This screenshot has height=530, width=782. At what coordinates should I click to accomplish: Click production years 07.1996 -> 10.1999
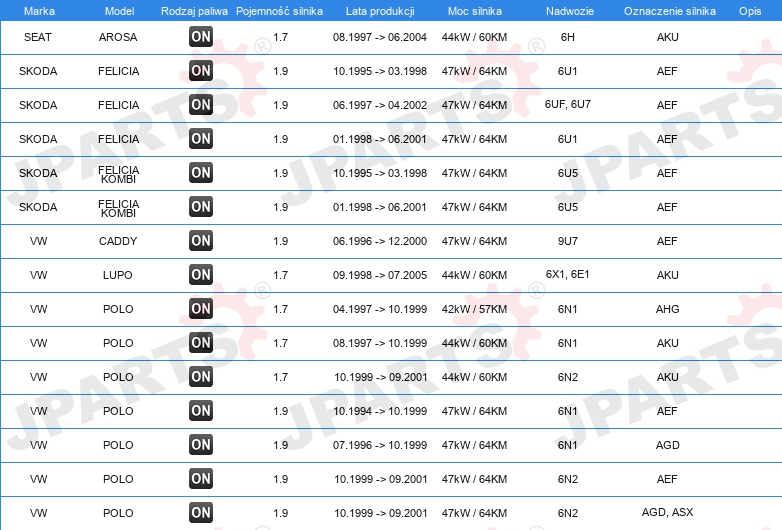coord(380,445)
